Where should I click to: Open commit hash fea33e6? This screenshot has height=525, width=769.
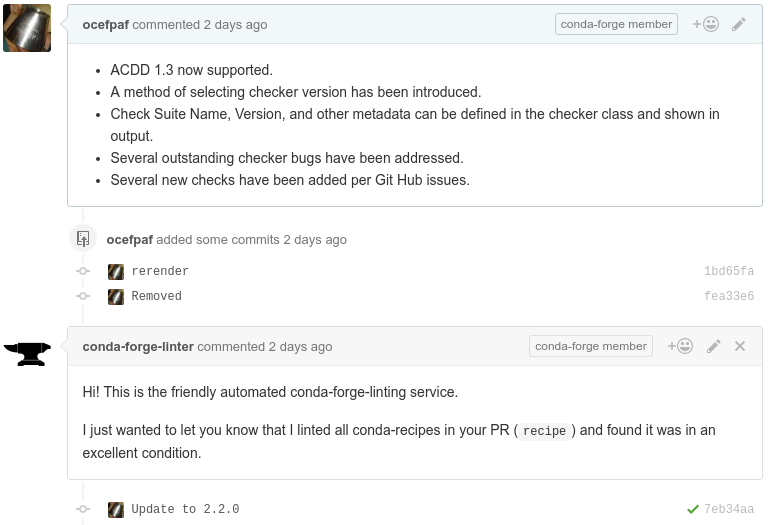(x=729, y=296)
